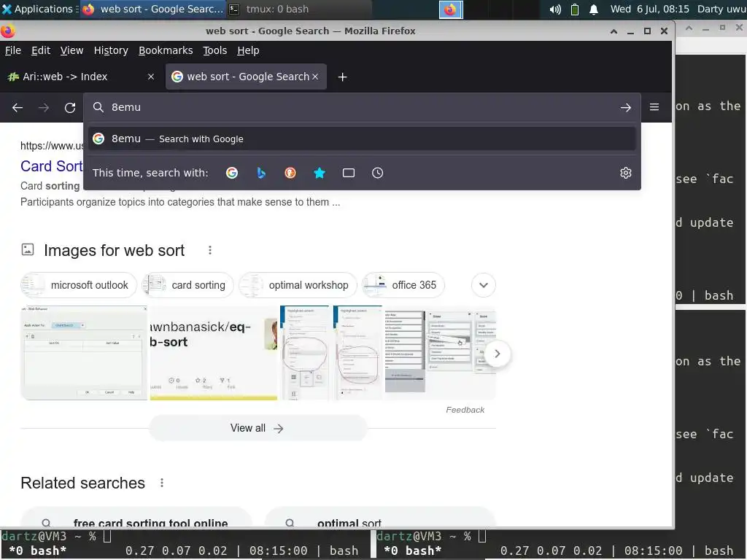Image resolution: width=747 pixels, height=560 pixels.
Task: Reload the current page
Action: coord(70,108)
